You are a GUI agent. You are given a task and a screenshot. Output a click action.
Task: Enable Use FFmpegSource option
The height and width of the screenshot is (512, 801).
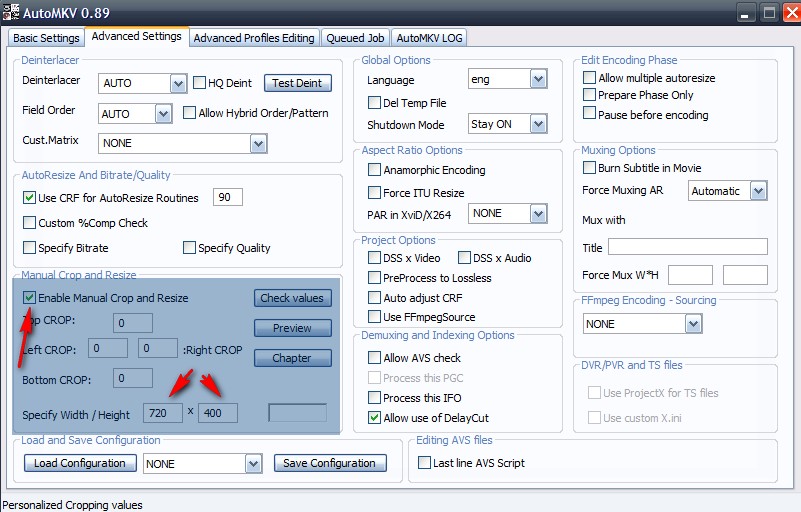tap(374, 317)
